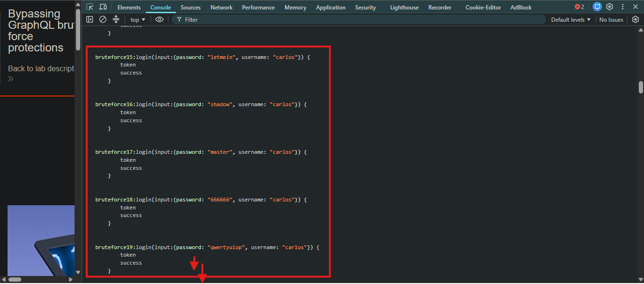This screenshot has height=284, width=644.
Task: Open the Elements tab
Action: (x=129, y=7)
